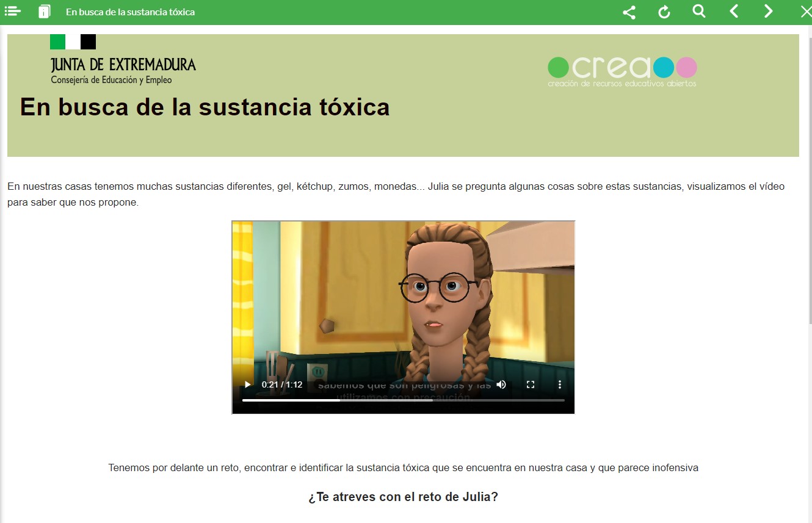Open search with the magnifier icon

tap(699, 11)
